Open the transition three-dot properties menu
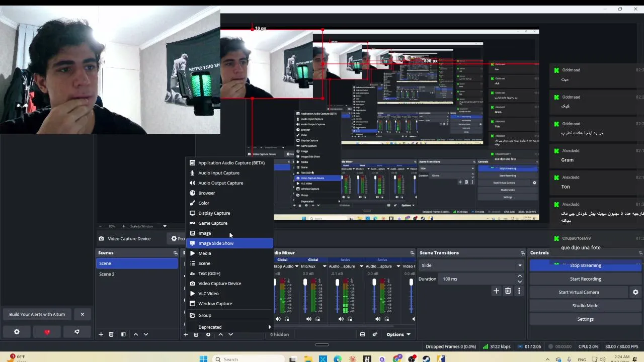This screenshot has width=644, height=362. 519,291
